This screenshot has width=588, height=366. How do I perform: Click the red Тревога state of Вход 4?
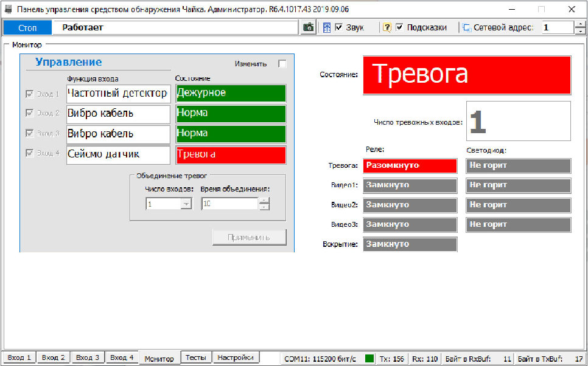click(231, 154)
